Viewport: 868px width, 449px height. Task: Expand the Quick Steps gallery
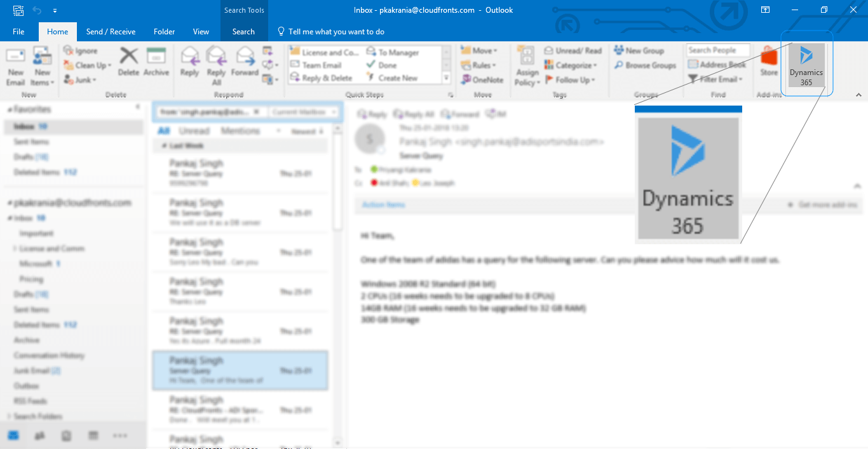click(x=446, y=78)
